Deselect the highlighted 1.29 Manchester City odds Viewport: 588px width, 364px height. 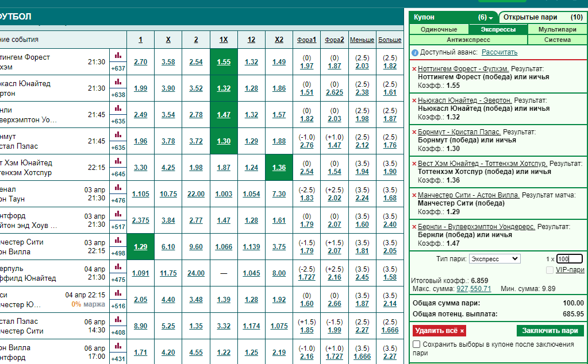(141, 247)
